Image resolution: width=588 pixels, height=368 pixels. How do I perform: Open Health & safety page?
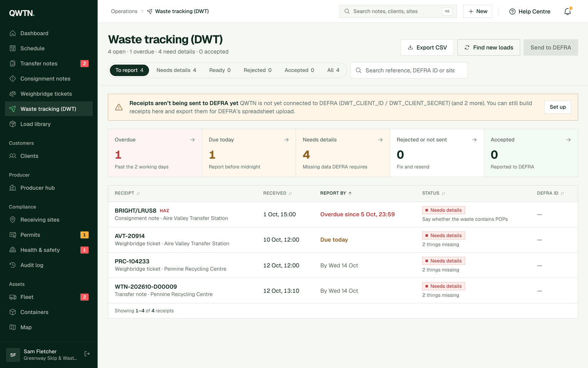click(x=49, y=250)
